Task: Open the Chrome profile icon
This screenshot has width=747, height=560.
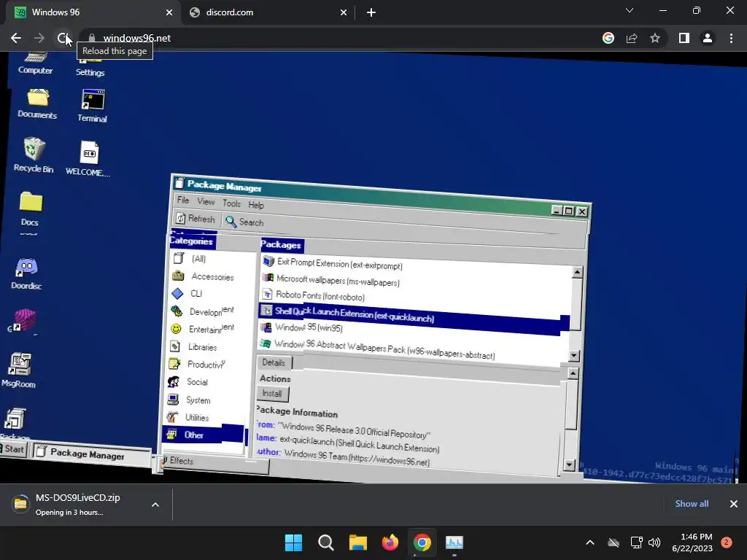Action: pos(708,38)
